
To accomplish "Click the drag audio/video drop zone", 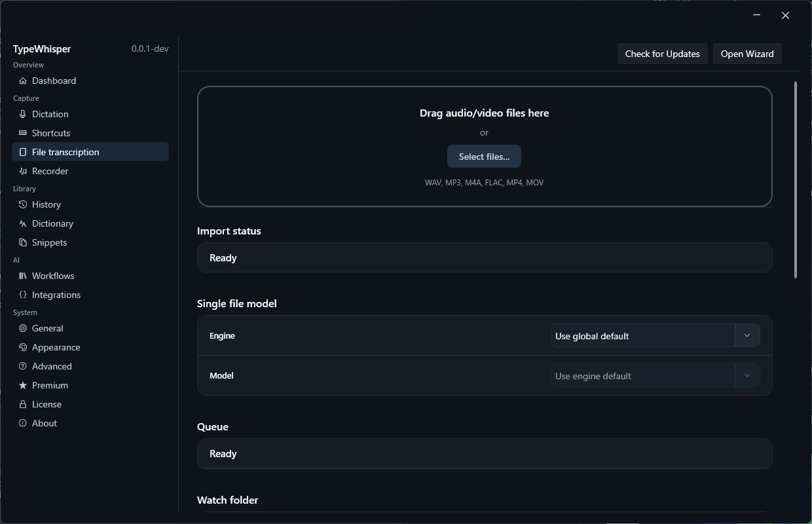I will [x=485, y=146].
